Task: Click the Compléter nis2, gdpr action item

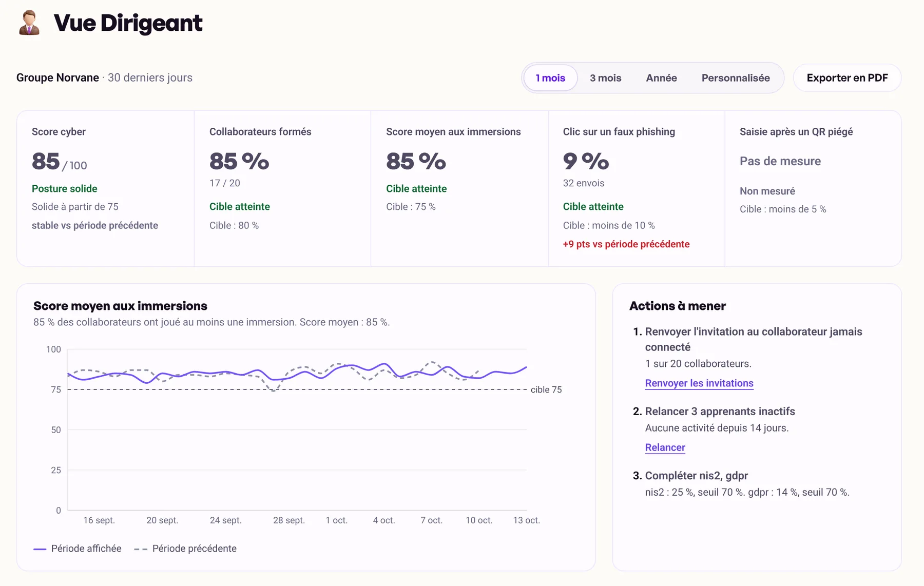Action: pyautogui.click(x=696, y=476)
